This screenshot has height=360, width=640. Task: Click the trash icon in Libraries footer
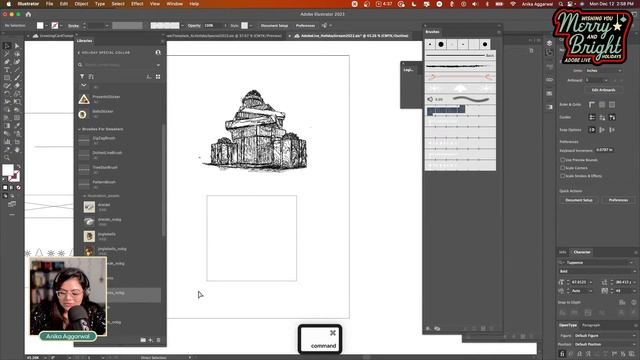pos(159,340)
